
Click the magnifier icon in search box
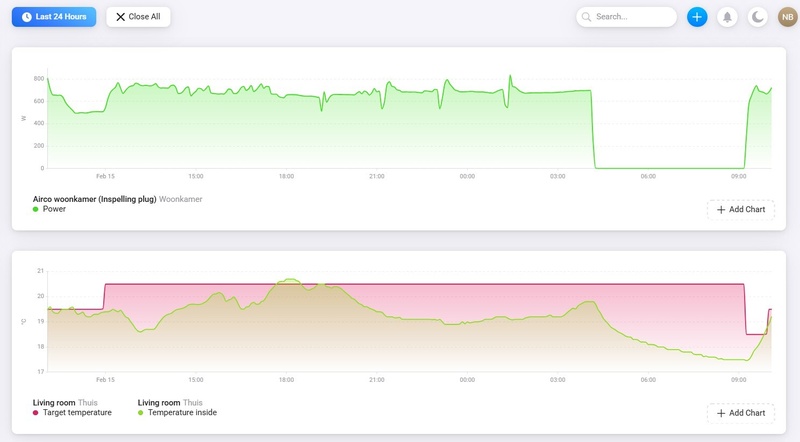(586, 17)
